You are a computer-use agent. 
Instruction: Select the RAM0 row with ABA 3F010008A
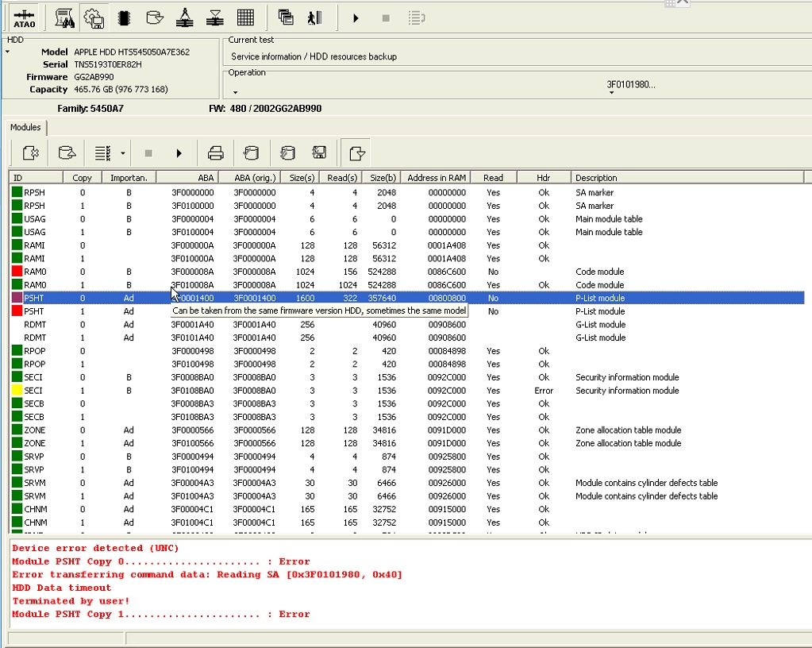coord(407,285)
